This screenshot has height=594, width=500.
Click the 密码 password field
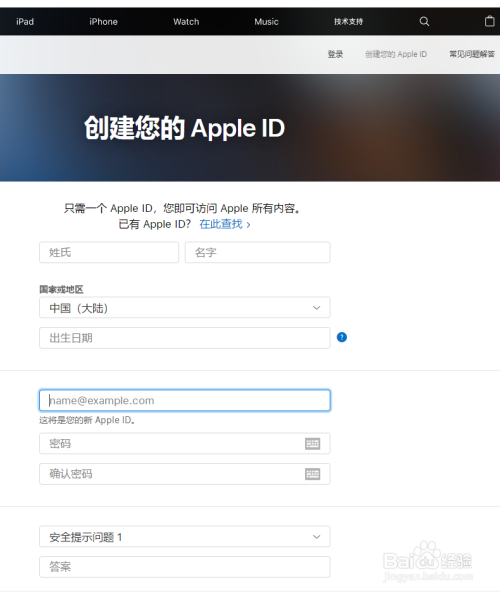point(185,443)
